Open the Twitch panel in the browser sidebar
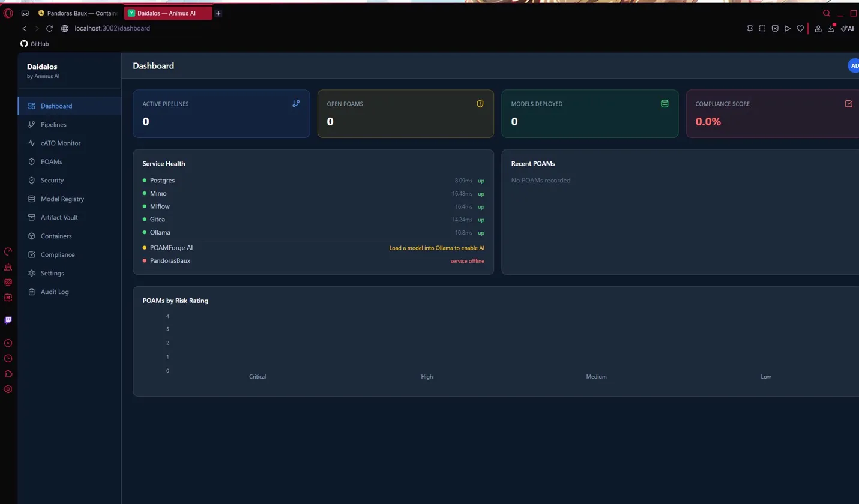The image size is (859, 504). [x=8, y=320]
